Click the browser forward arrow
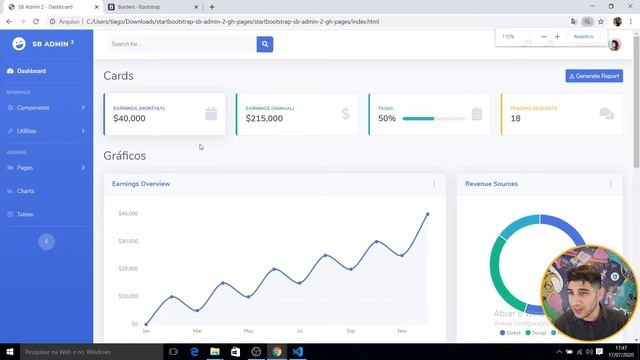 22,22
